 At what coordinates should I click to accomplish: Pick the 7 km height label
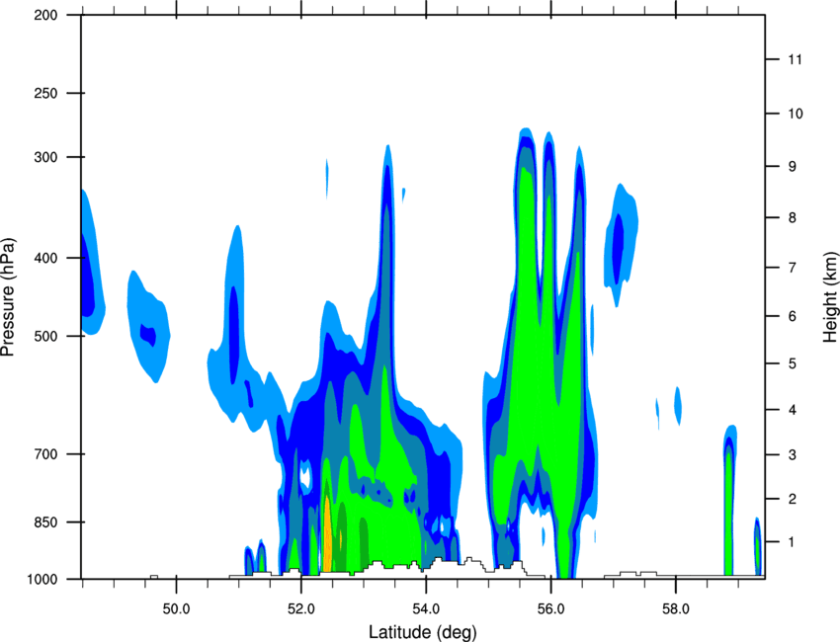click(792, 268)
